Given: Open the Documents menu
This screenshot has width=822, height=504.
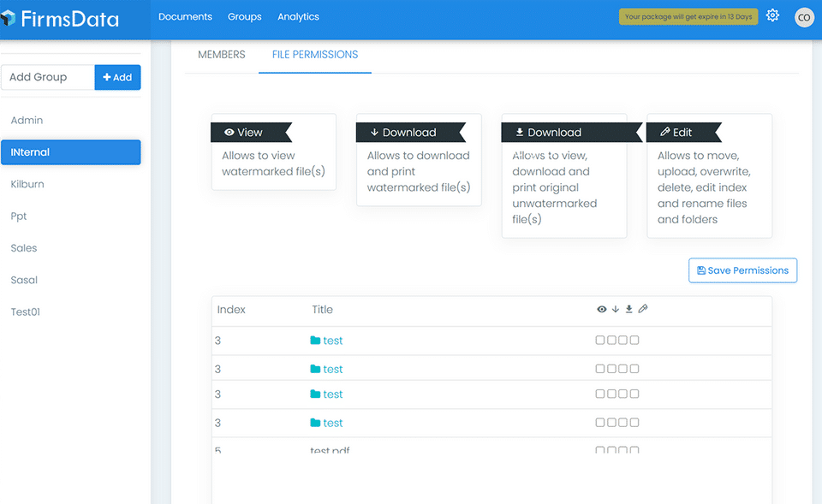Looking at the screenshot, I should coord(185,17).
